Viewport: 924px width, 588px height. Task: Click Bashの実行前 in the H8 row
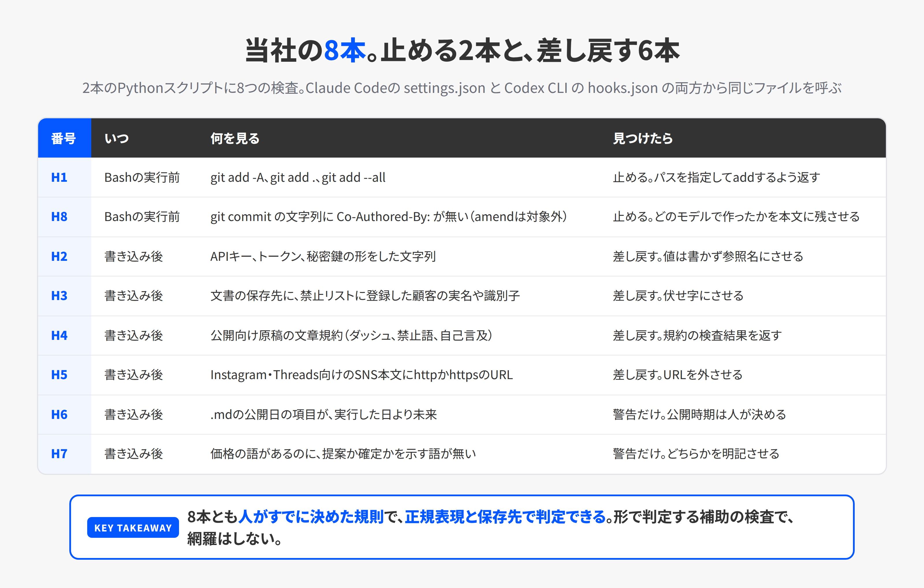click(142, 217)
